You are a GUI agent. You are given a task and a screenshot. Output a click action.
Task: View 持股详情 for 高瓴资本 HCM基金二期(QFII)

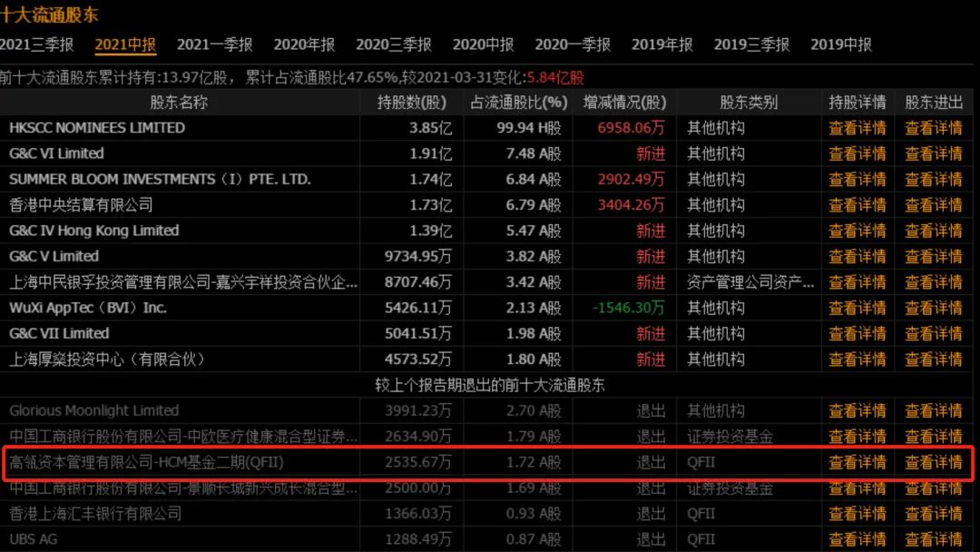(x=857, y=463)
